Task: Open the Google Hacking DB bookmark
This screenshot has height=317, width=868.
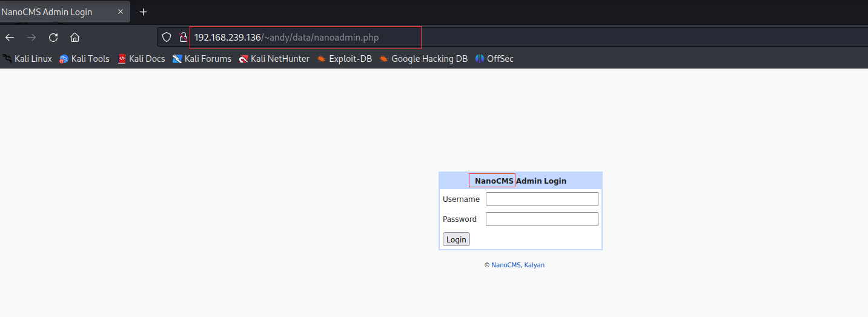Action: pyautogui.click(x=424, y=59)
